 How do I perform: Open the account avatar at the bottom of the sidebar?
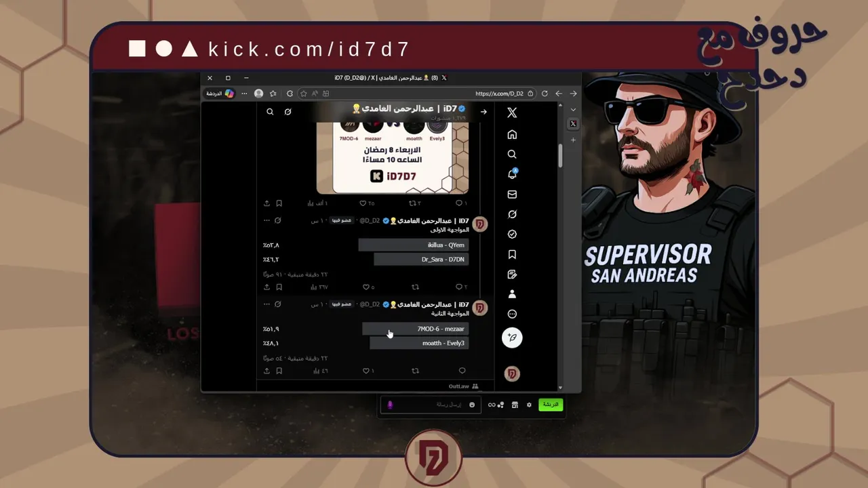coord(512,373)
